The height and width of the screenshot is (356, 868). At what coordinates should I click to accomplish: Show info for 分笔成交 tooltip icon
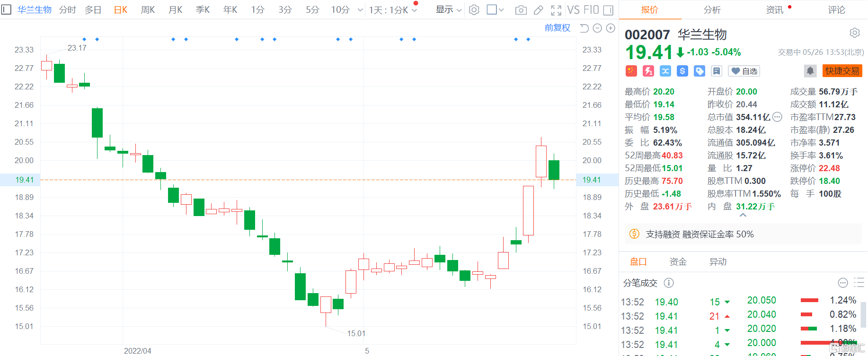(669, 283)
